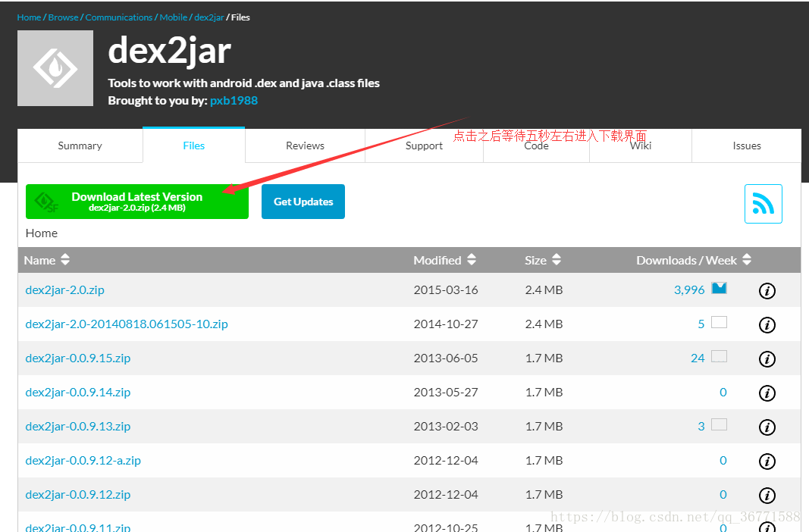The image size is (809, 532).
Task: Open Communications breadcrumb link
Action: click(119, 17)
